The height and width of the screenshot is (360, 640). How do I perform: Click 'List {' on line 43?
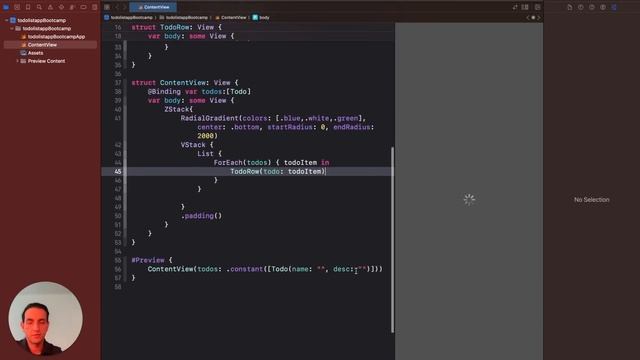(209, 154)
